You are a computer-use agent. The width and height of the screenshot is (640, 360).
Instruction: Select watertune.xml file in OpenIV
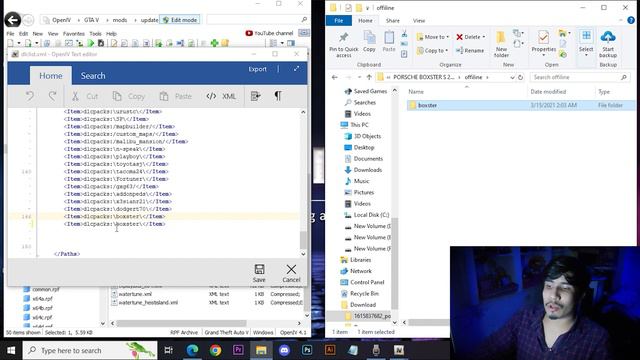point(135,294)
